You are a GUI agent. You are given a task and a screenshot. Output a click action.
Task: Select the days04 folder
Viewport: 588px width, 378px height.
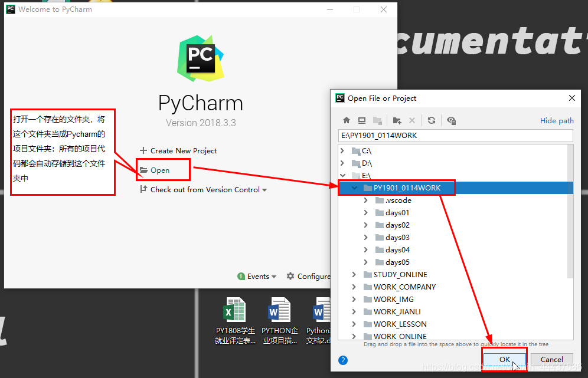(397, 250)
